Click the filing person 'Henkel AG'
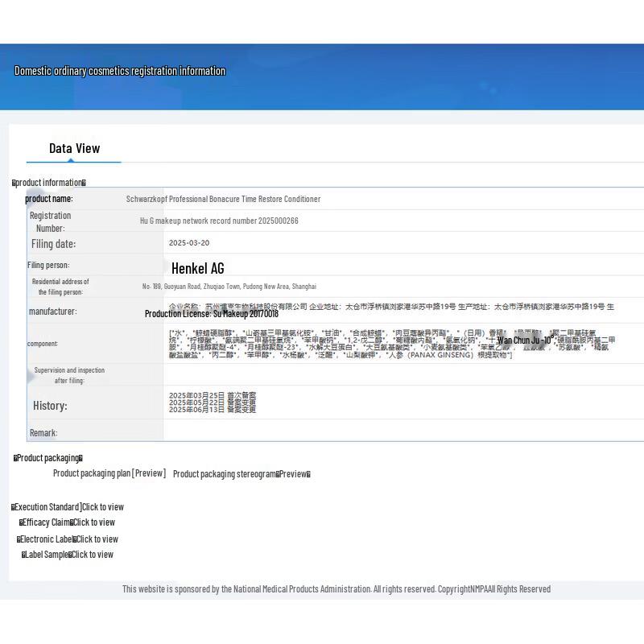Viewport: 644px width, 644px height. (x=197, y=268)
